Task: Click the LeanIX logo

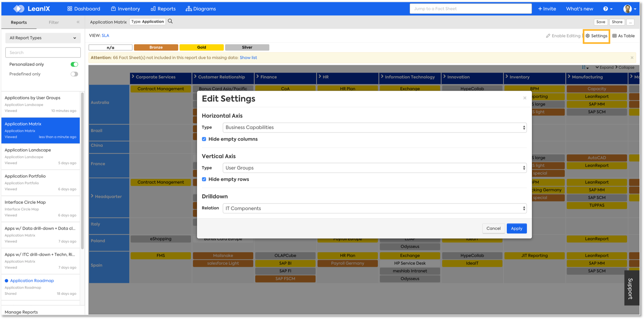Action: click(x=32, y=9)
